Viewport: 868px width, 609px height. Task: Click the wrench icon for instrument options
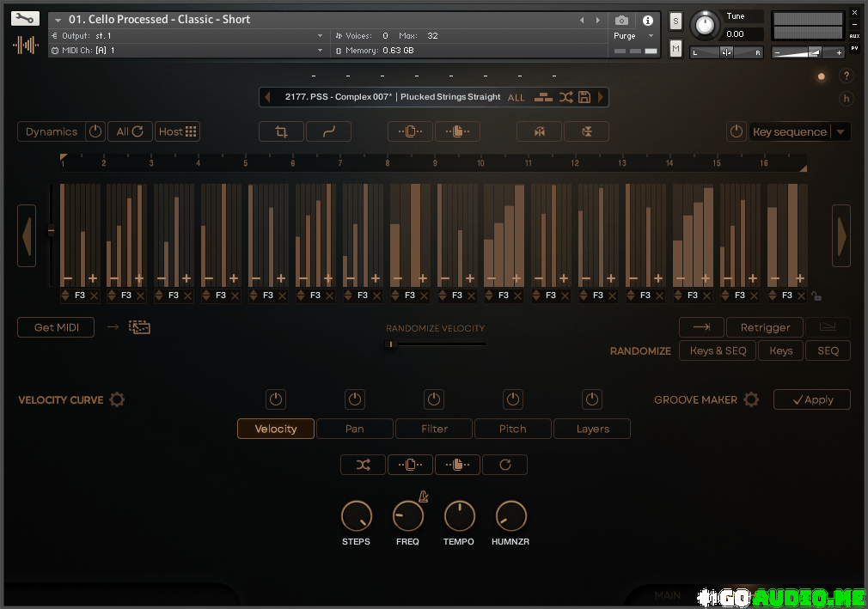(x=26, y=19)
